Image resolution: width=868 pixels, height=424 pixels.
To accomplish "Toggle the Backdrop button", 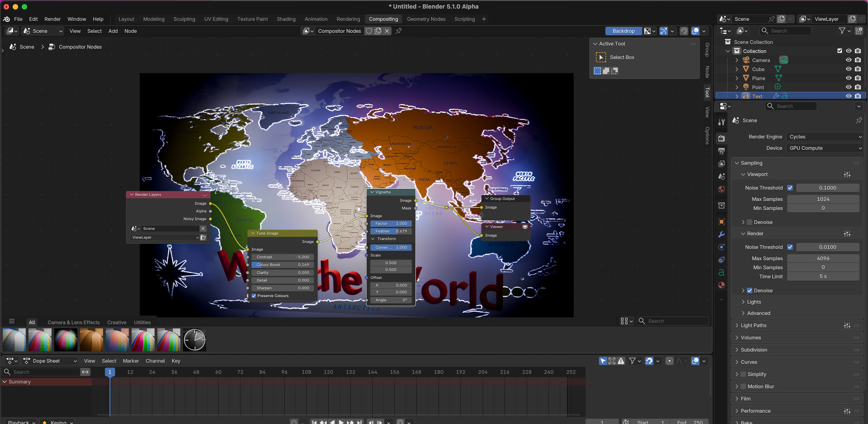I will [623, 31].
